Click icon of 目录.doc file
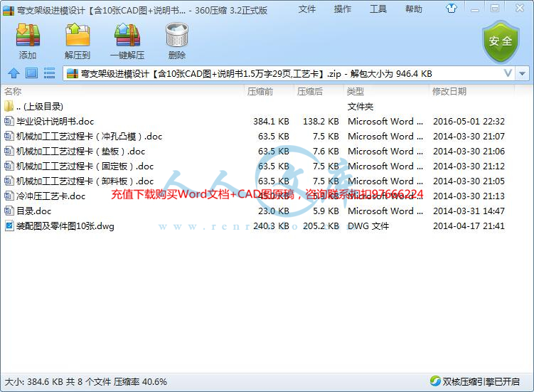Viewport: 534px width, 392px height. (9, 211)
